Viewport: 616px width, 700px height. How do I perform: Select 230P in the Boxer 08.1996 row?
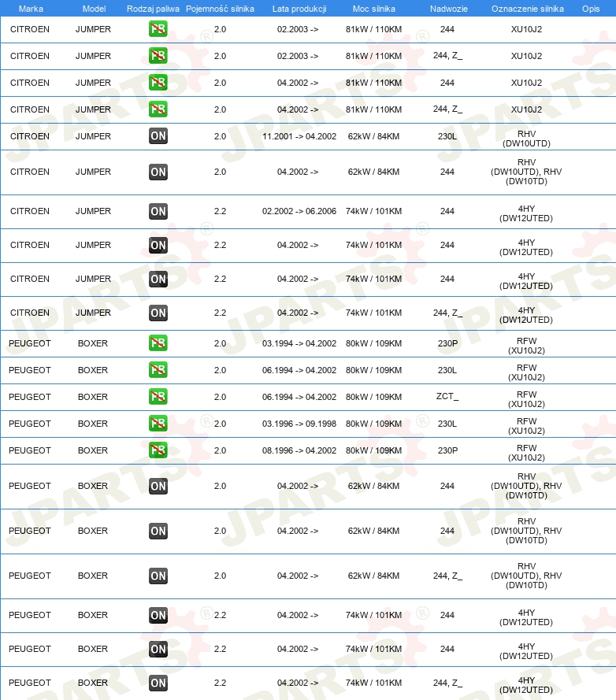(x=447, y=450)
